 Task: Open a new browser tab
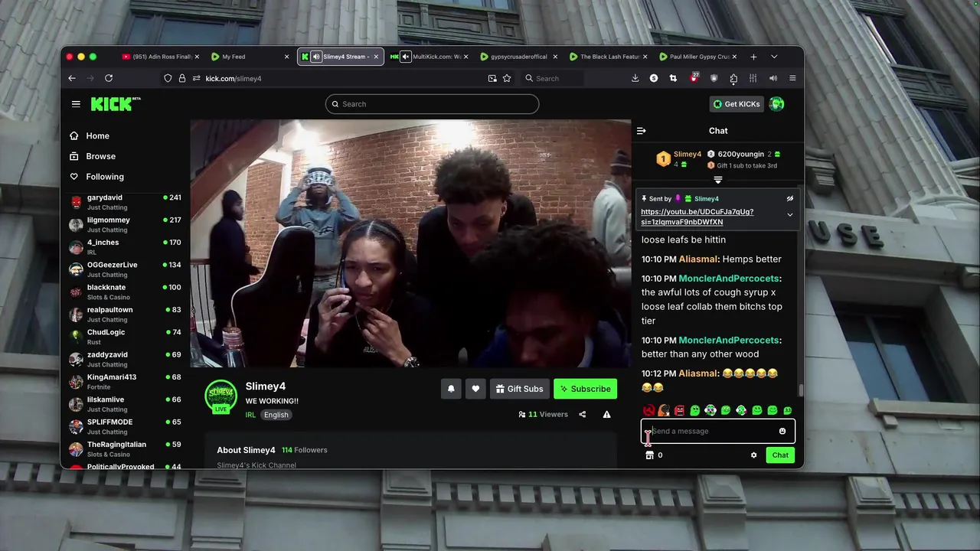(x=753, y=57)
